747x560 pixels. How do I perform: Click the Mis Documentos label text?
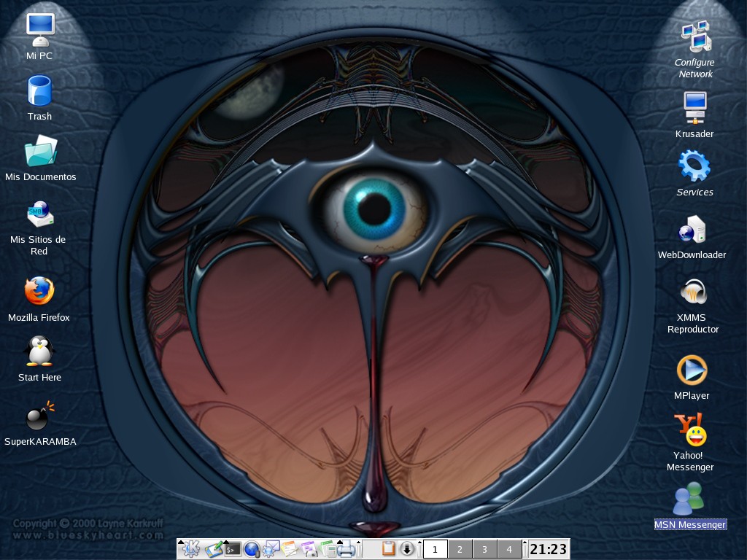(41, 176)
